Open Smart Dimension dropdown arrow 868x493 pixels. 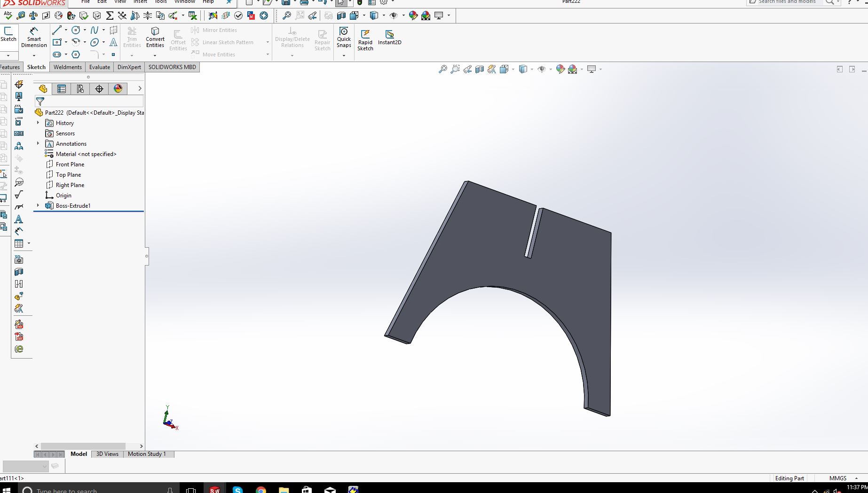point(34,55)
